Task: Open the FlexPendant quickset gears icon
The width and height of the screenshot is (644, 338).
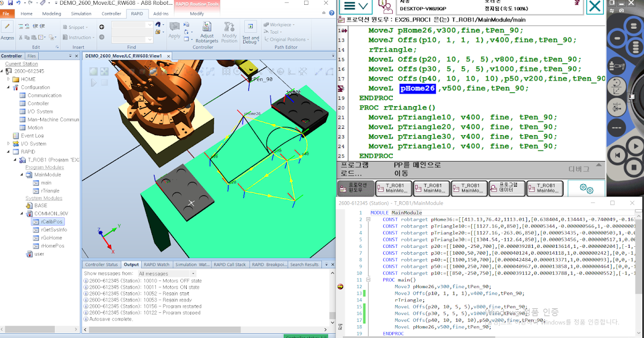Action: coord(586,189)
